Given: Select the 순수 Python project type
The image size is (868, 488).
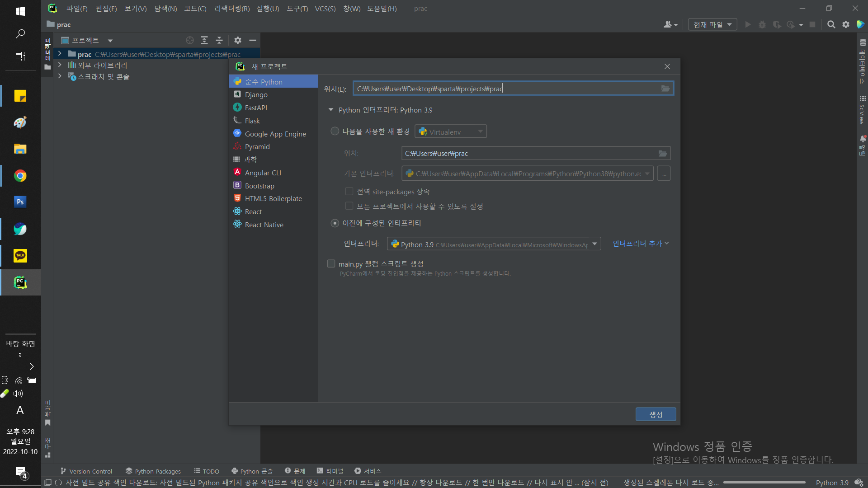Looking at the screenshot, I should tap(273, 82).
